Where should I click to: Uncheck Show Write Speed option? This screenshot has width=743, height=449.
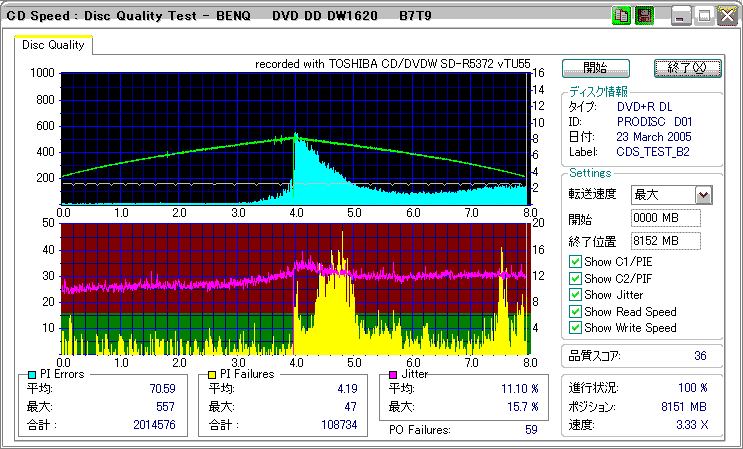(574, 327)
